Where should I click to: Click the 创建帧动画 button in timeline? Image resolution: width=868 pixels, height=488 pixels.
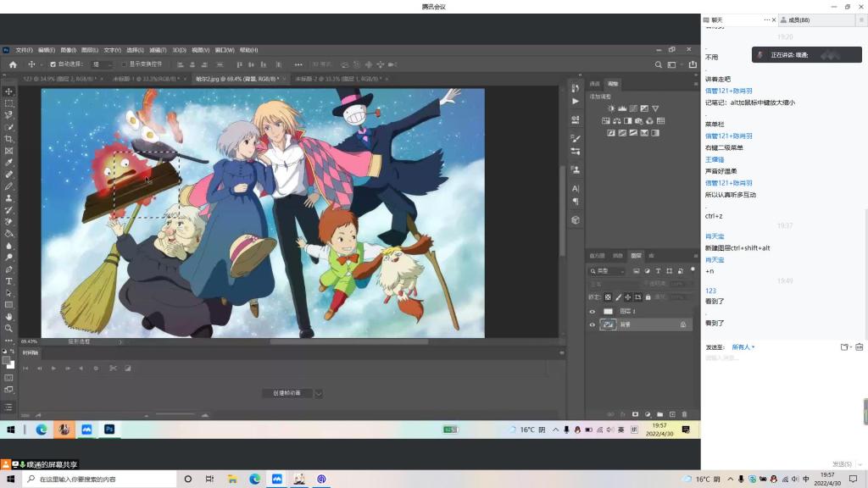[287, 393]
